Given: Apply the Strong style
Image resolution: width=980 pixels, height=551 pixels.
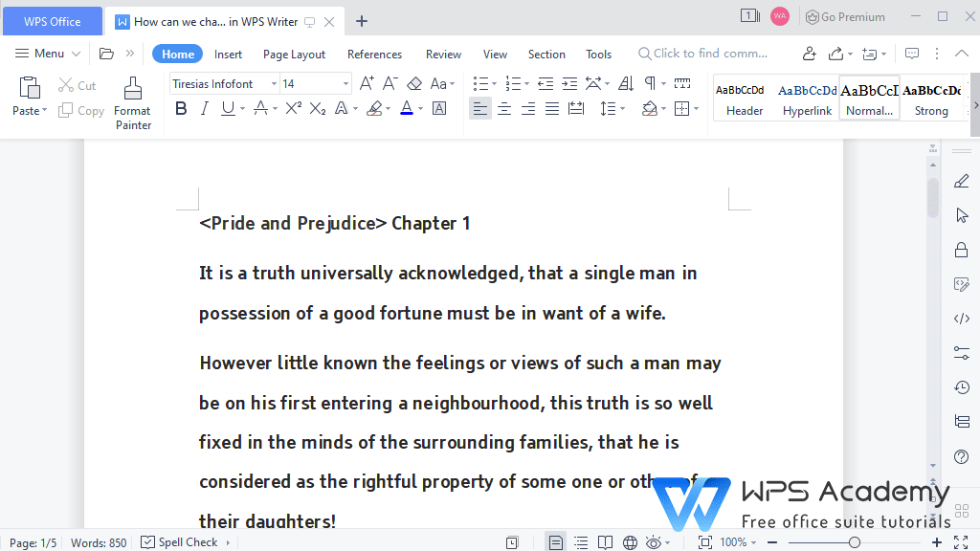Looking at the screenshot, I should [x=931, y=99].
